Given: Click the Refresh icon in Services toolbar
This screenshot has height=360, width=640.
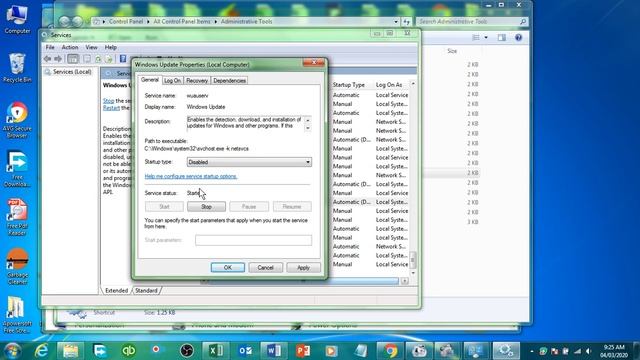Looking at the screenshot, I should coord(98,59).
